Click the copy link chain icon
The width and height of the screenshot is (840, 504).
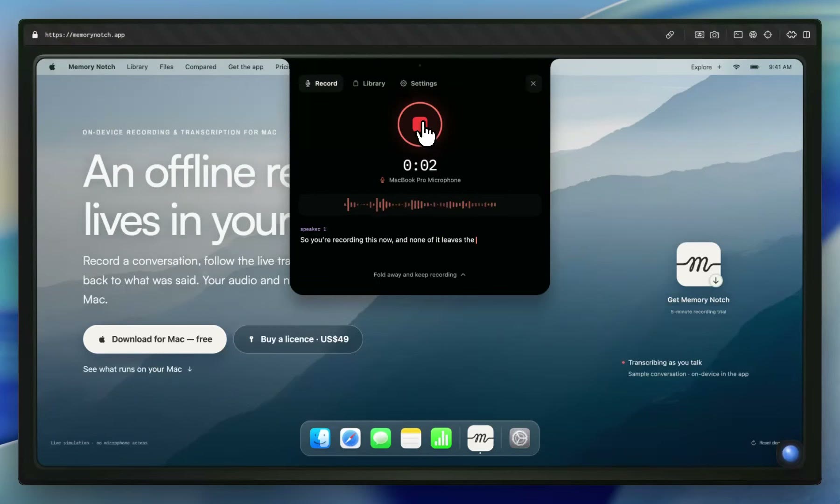670,35
